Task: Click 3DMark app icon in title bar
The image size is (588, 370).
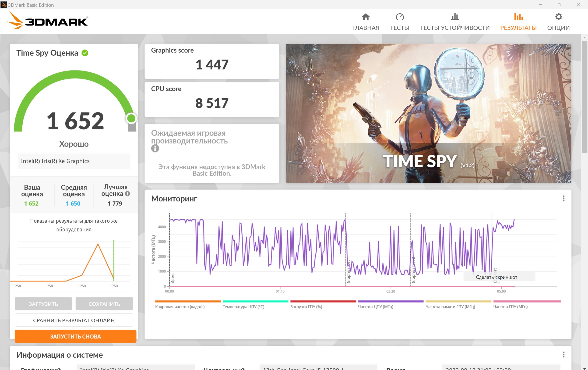Action: pos(4,5)
